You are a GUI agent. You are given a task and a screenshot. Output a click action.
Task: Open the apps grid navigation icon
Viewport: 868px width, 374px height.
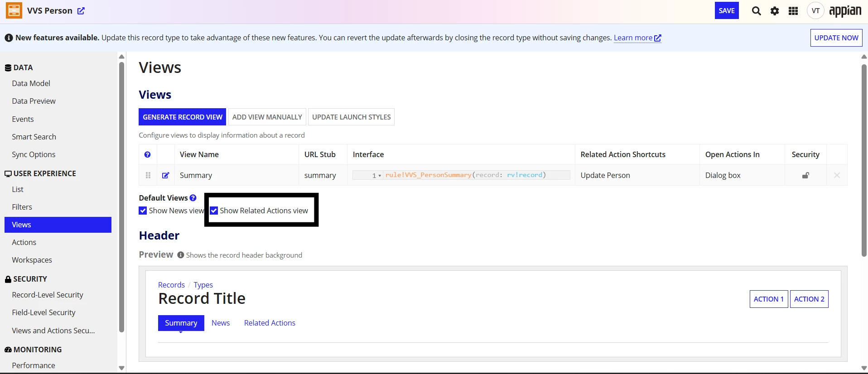(793, 11)
